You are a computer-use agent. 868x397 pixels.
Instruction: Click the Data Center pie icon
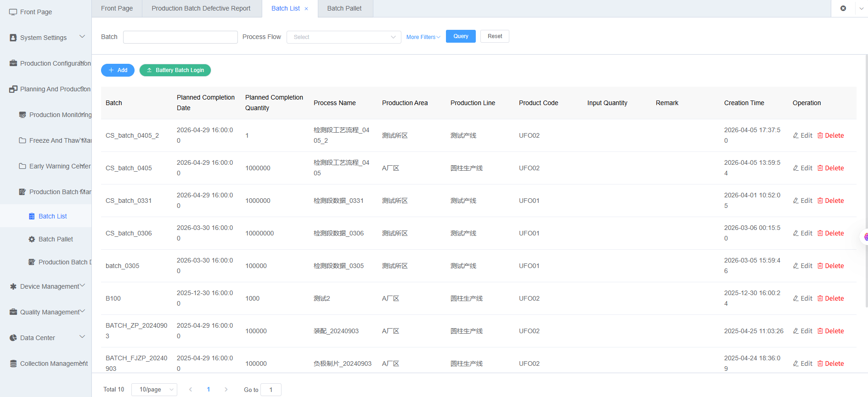pyautogui.click(x=13, y=338)
